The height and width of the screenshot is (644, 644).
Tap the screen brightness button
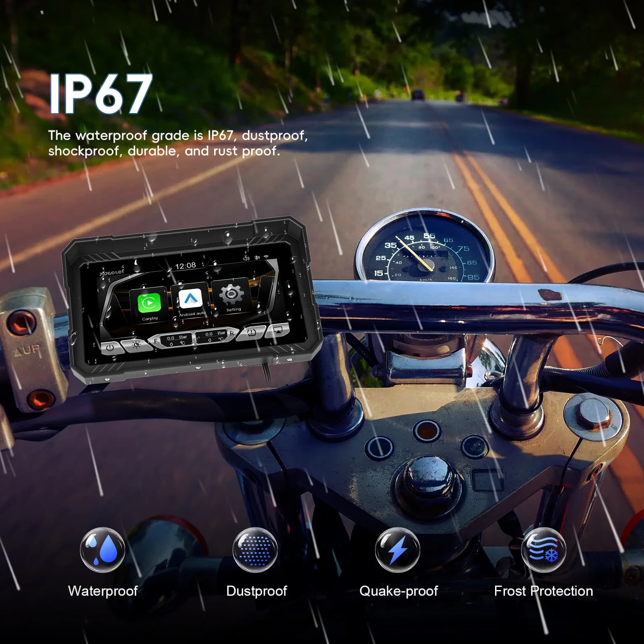(136, 345)
